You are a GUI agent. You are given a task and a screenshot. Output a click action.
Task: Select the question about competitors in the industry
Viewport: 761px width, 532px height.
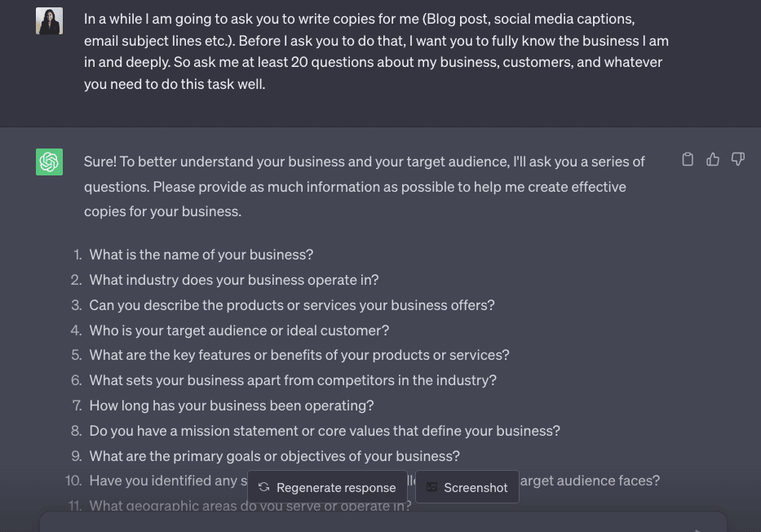click(x=292, y=380)
